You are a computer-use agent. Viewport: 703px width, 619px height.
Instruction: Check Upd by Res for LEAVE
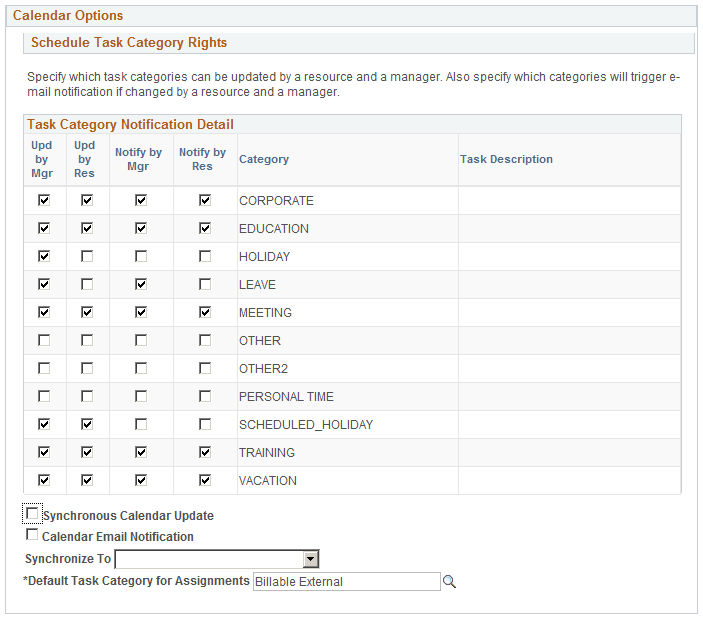(x=87, y=284)
